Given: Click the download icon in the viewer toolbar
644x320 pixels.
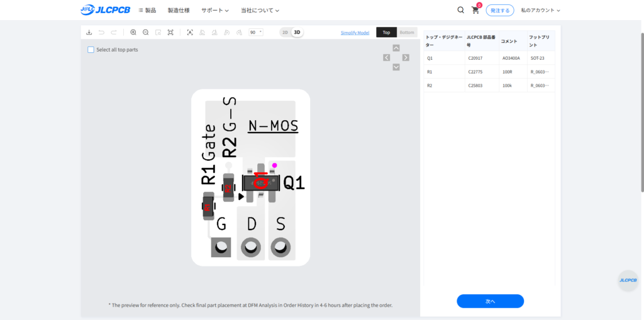Looking at the screenshot, I should (x=89, y=32).
